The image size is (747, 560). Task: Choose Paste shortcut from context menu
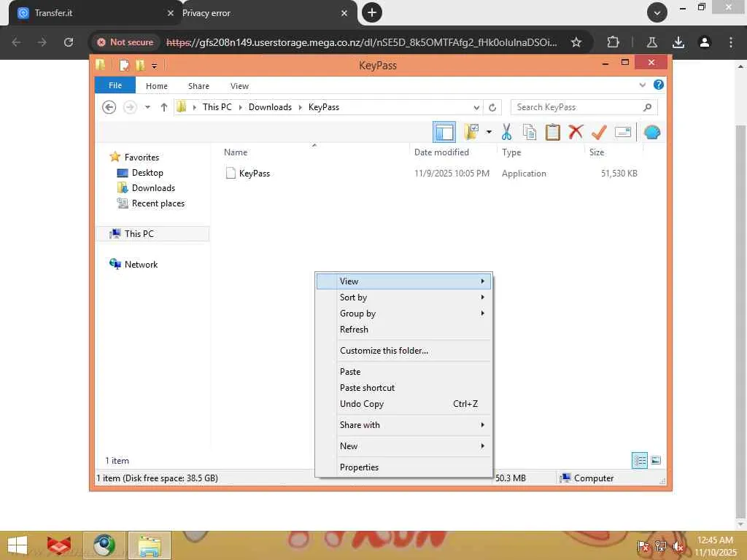point(403,388)
